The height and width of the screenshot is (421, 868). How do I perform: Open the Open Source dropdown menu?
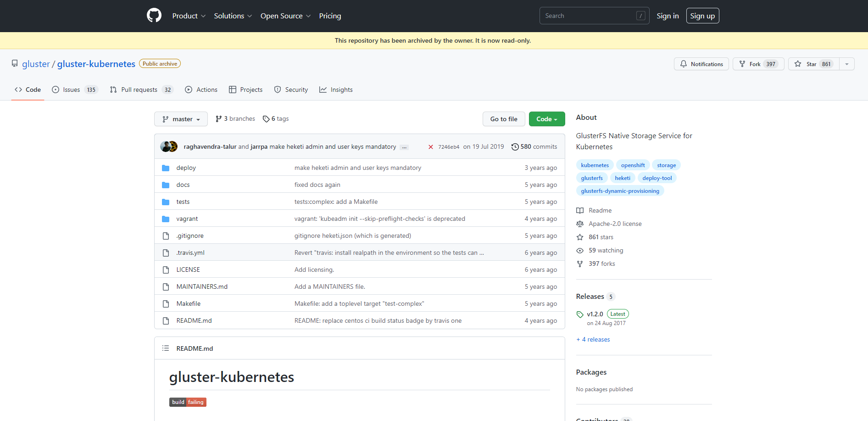(x=286, y=16)
